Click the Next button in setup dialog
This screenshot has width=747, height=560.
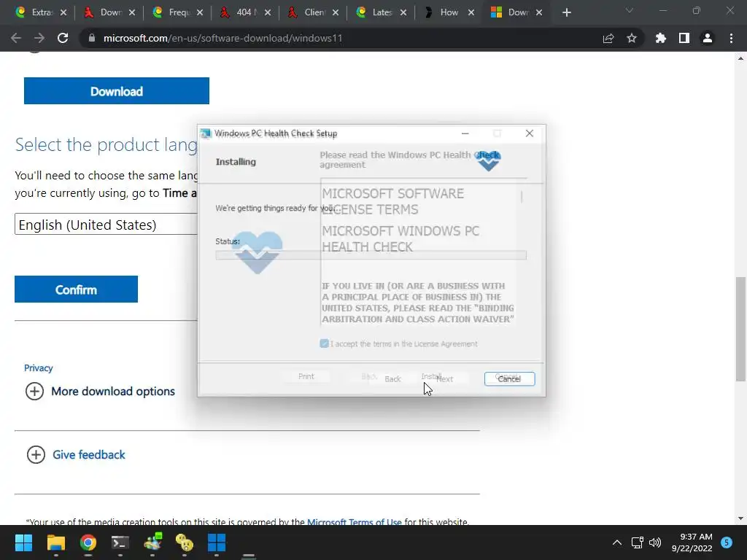tap(444, 379)
